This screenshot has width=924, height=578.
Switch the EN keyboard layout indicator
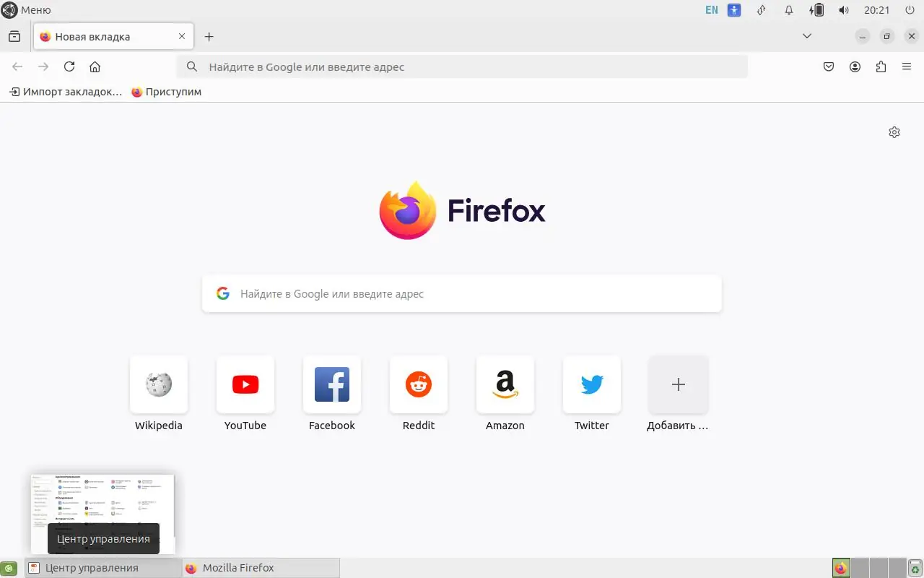(x=712, y=10)
